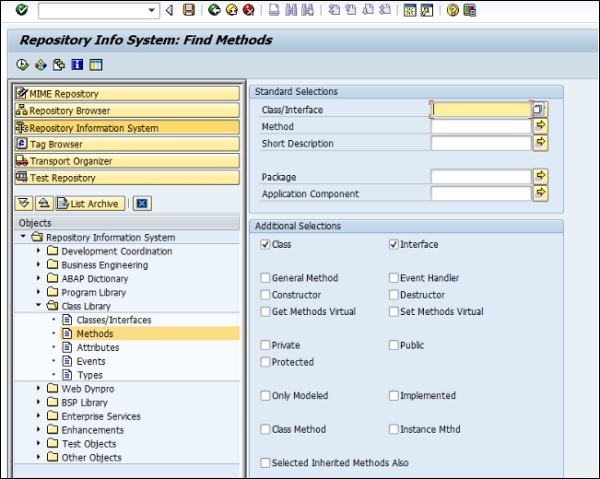Click the blue Information icon

click(x=77, y=65)
